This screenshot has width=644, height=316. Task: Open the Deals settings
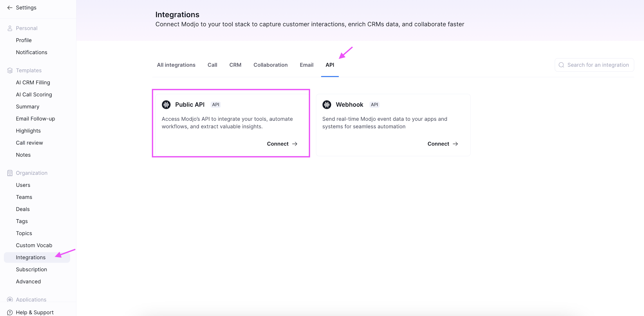(23, 209)
